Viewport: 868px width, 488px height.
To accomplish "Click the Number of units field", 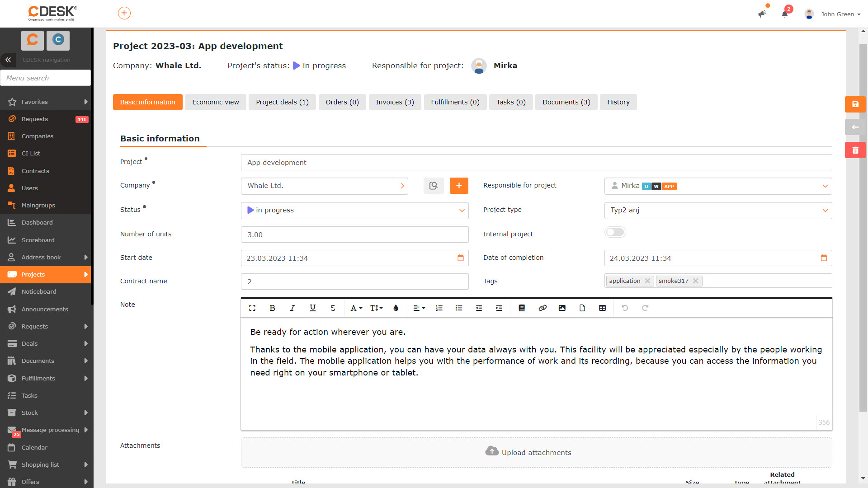I will 355,235.
